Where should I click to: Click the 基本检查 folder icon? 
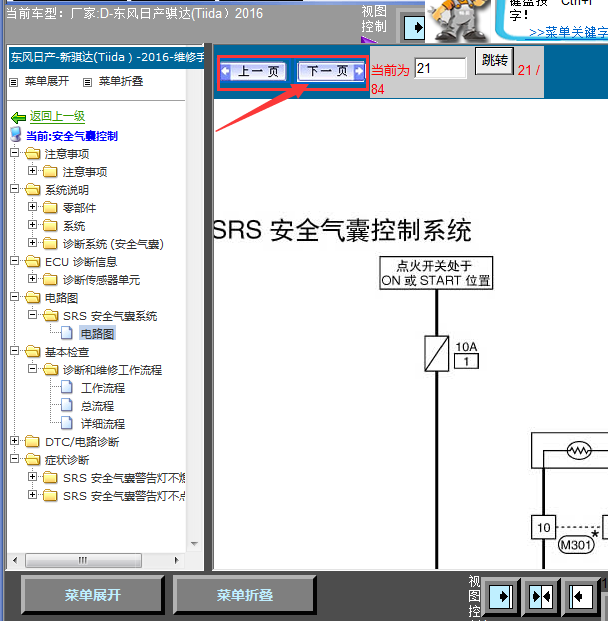point(32,352)
